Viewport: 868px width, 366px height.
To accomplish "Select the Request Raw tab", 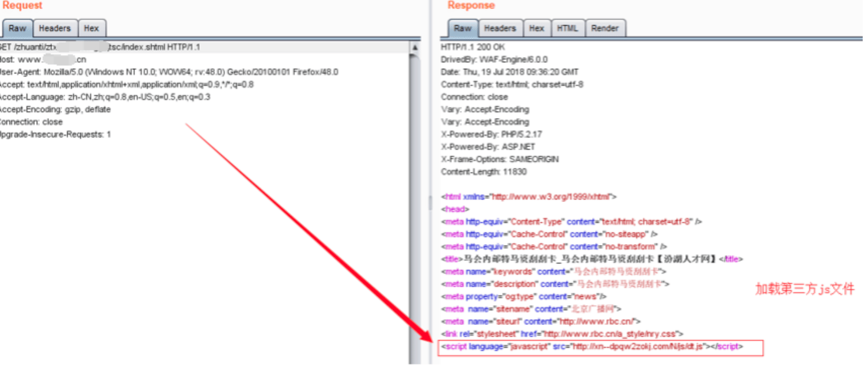I will click(17, 28).
